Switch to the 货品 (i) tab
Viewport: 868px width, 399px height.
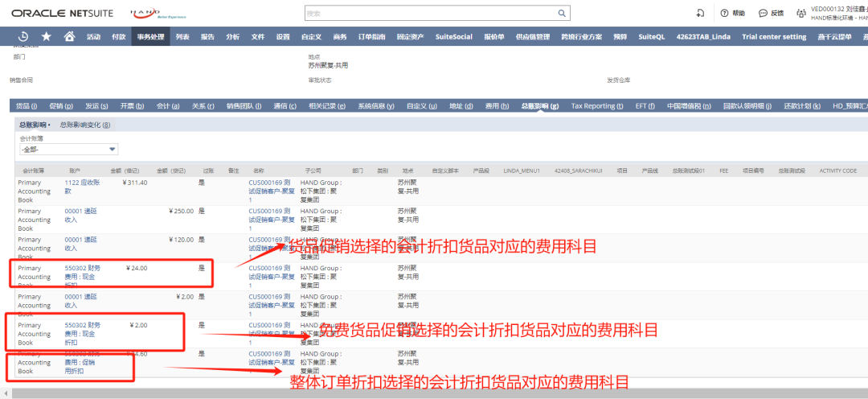pyautogui.click(x=27, y=106)
